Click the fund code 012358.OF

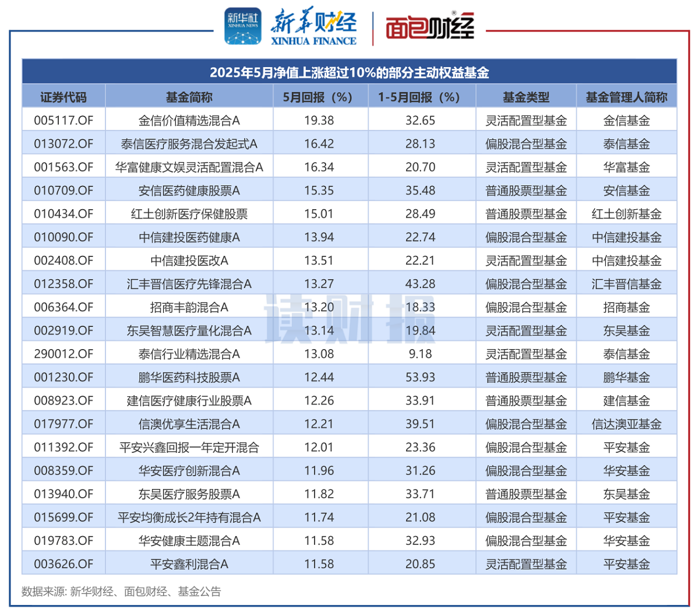click(64, 283)
